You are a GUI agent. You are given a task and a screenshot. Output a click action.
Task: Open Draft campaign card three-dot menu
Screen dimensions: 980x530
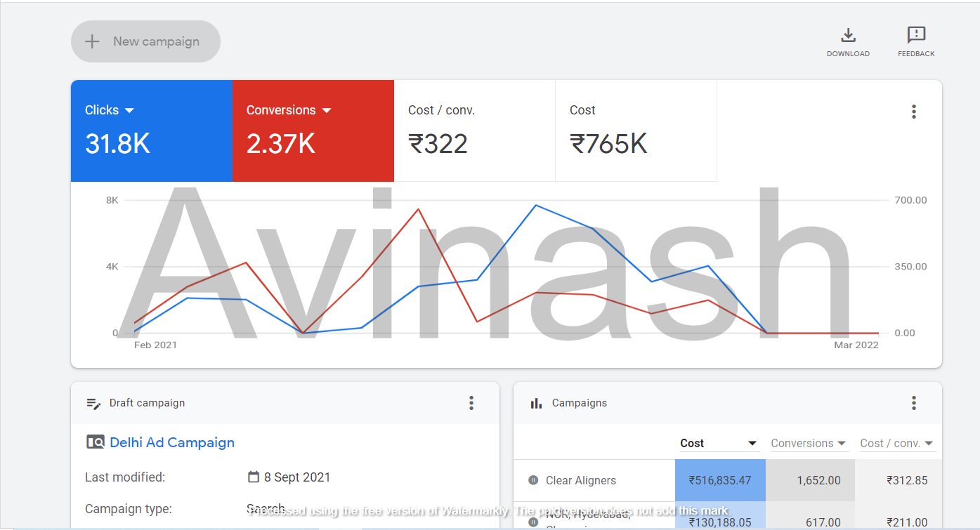[x=471, y=403]
